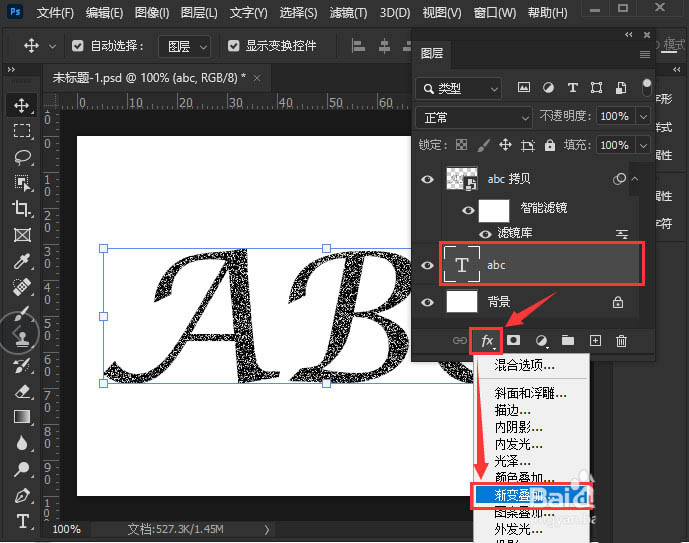Open the 图像(I) menu

152,13
